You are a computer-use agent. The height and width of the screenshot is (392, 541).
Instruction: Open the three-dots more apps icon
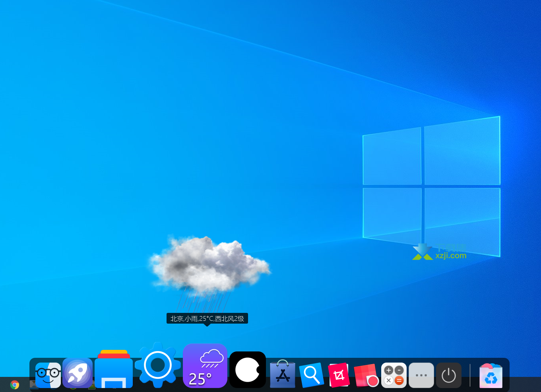[421, 375]
